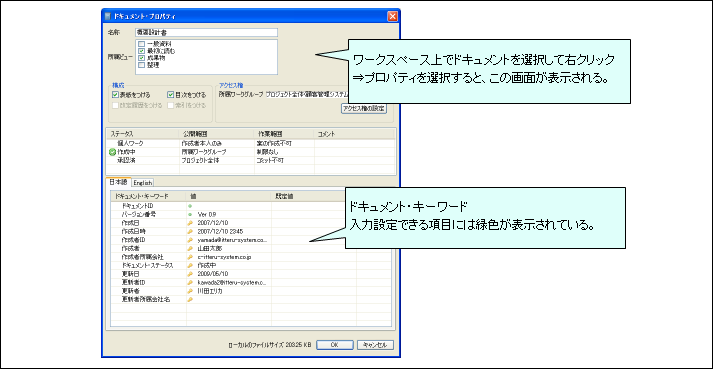Click the kawada2@itteru-system value
Screen dimensions: 714x370
[232, 283]
